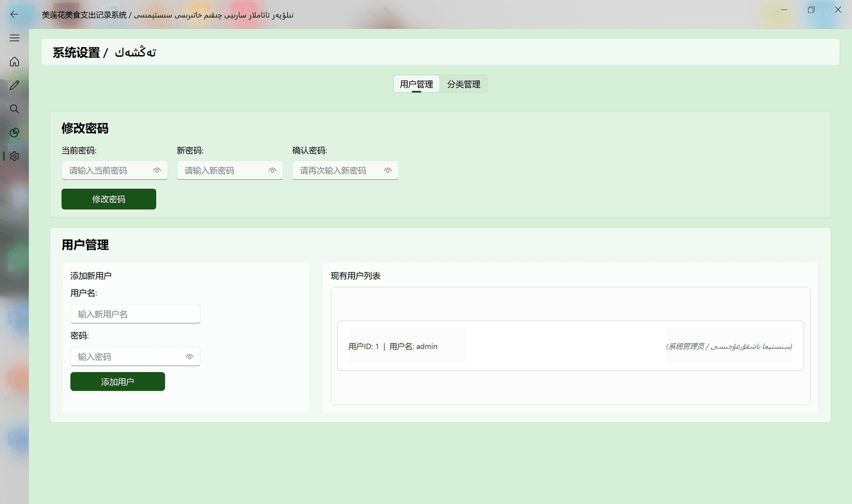The width and height of the screenshot is (852, 504).
Task: Click the 系统管理员 role label
Action: 729,347
